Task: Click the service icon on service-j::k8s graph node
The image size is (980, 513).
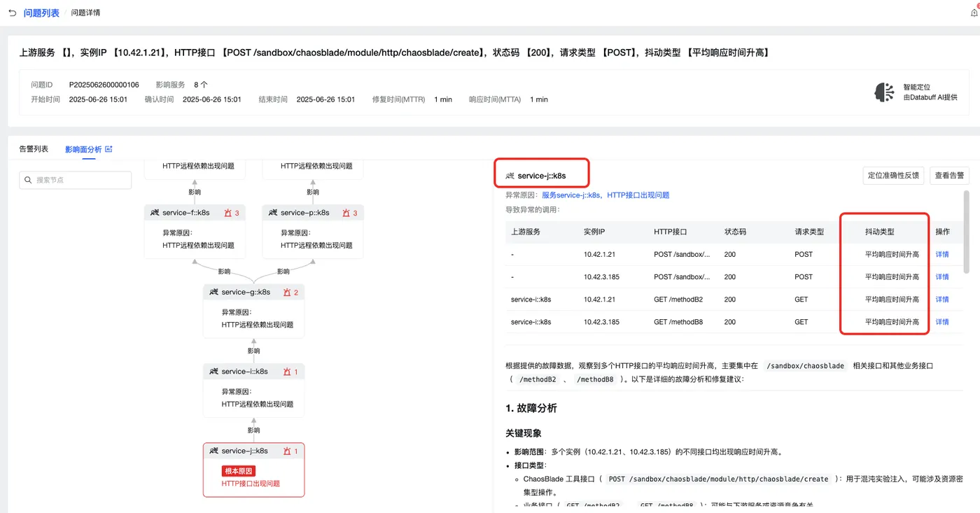Action: tap(214, 451)
